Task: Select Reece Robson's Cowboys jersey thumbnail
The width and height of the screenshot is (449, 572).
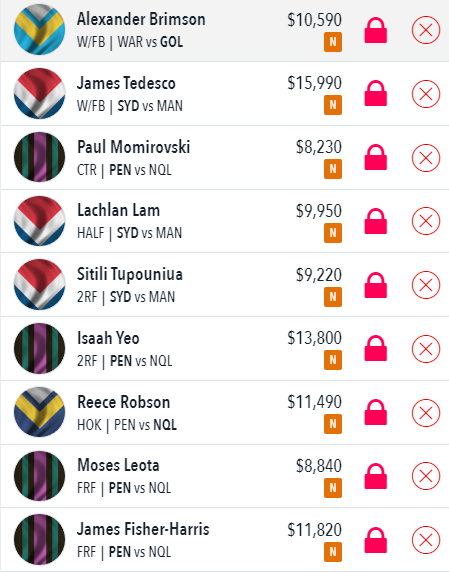Action: pos(39,412)
